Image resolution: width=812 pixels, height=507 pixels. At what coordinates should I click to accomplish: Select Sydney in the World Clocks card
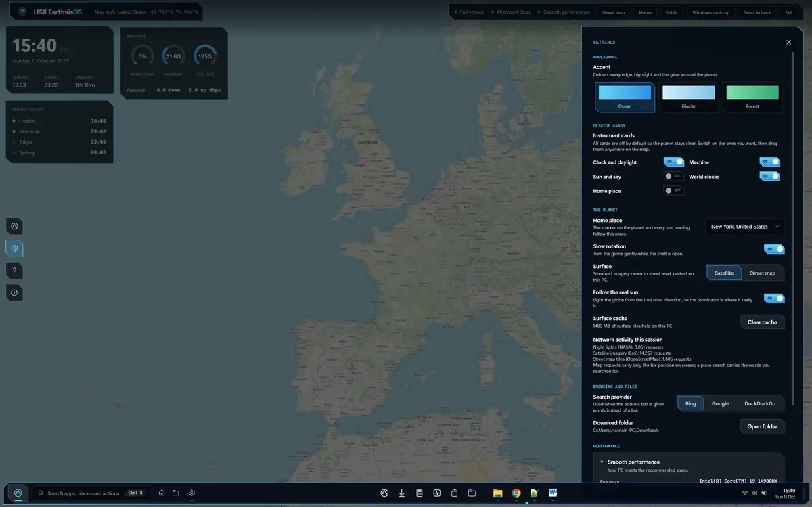[x=59, y=152]
